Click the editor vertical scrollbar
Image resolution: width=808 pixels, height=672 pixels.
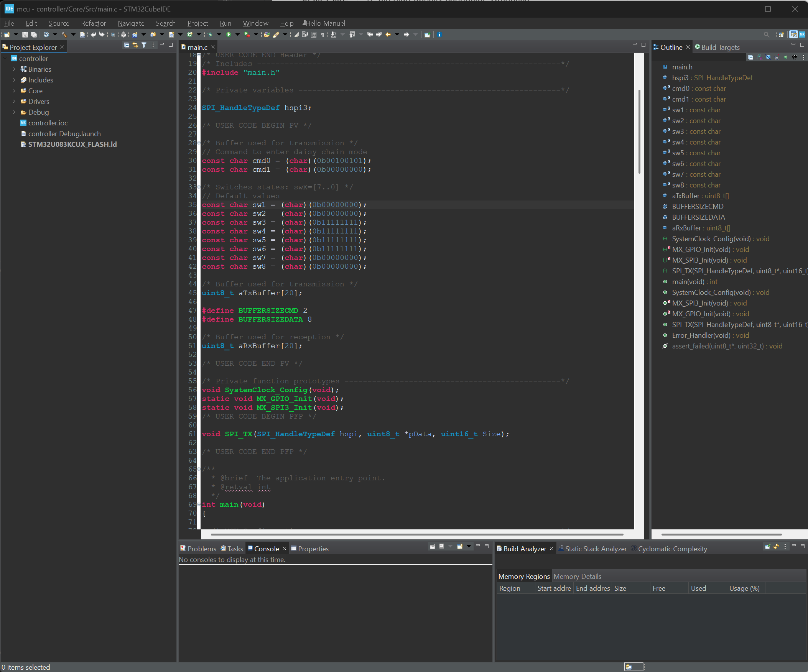[639, 131]
